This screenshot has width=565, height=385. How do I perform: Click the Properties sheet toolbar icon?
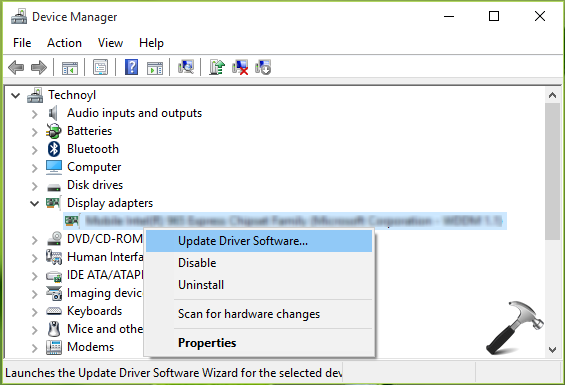click(101, 67)
